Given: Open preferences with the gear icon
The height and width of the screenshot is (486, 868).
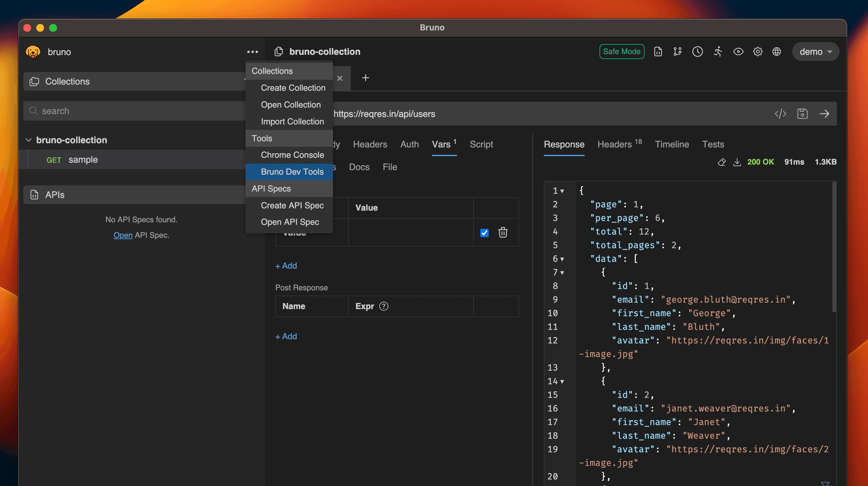Looking at the screenshot, I should tap(758, 52).
